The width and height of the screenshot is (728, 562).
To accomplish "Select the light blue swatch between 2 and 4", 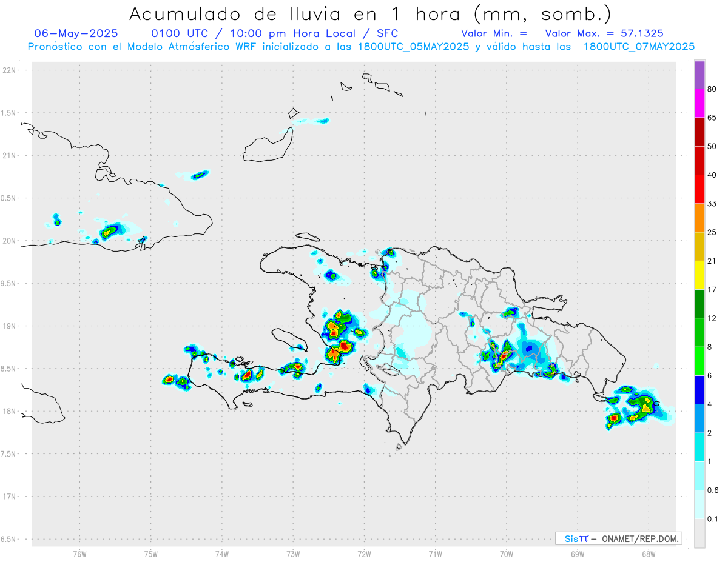I will pos(699,418).
